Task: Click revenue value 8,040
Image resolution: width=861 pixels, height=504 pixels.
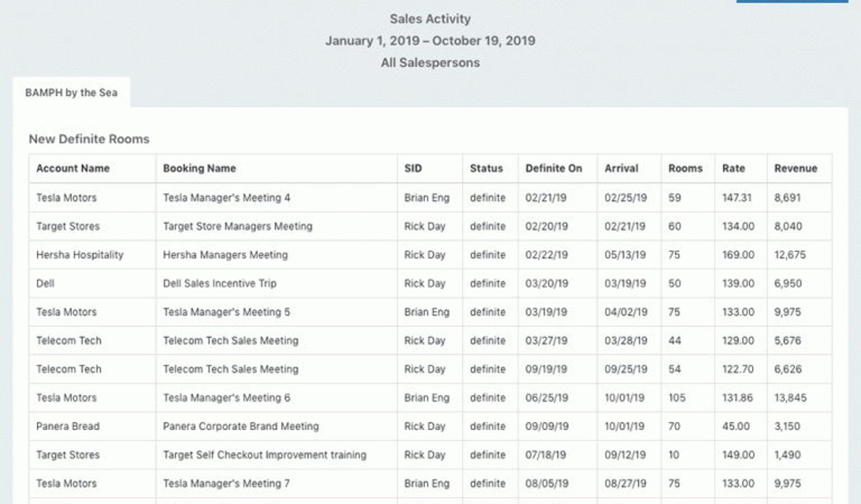Action: click(x=788, y=226)
